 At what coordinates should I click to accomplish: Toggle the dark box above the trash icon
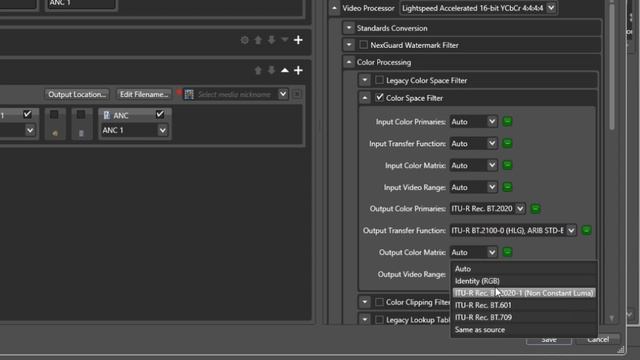tap(81, 115)
